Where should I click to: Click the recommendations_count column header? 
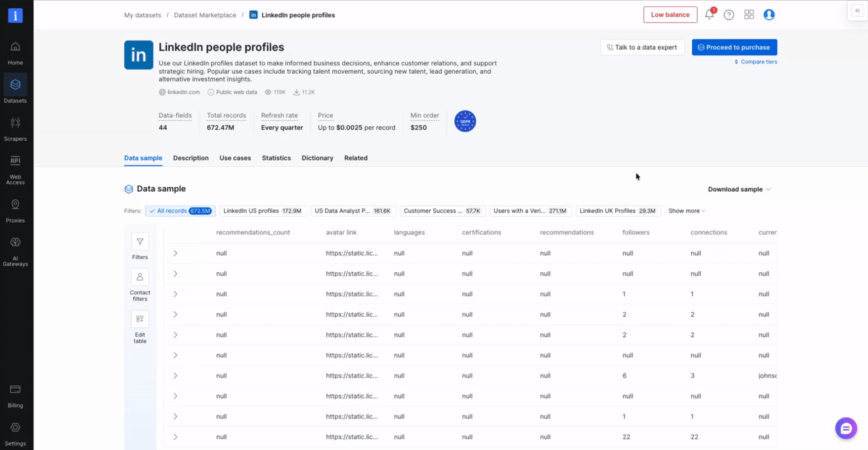253,232
